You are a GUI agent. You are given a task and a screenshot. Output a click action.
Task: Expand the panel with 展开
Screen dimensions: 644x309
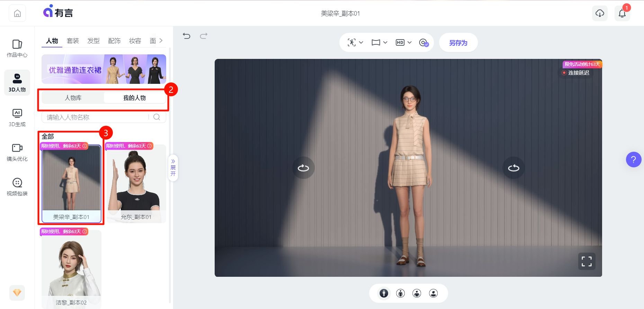173,168
